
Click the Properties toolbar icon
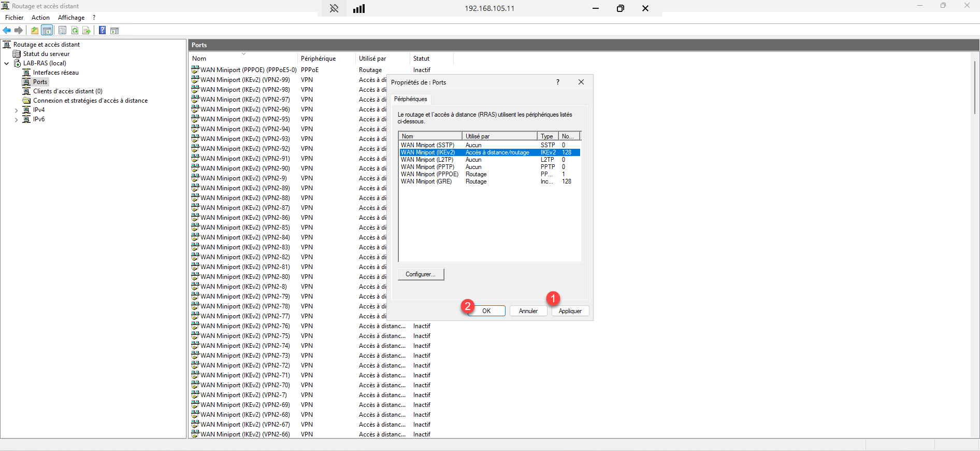click(62, 31)
